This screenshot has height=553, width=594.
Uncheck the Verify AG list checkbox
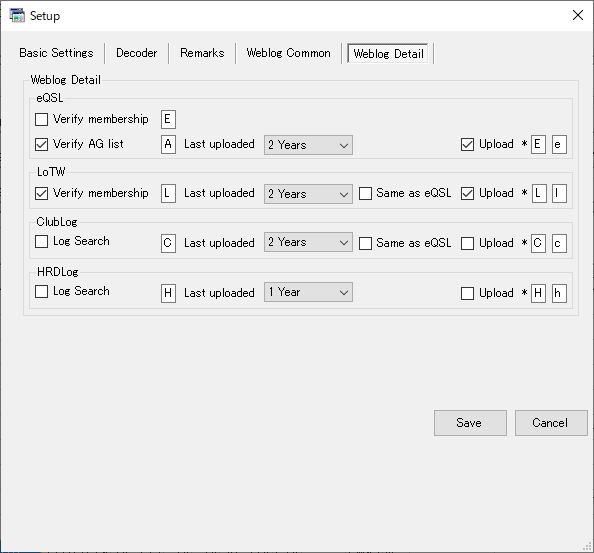click(x=41, y=144)
